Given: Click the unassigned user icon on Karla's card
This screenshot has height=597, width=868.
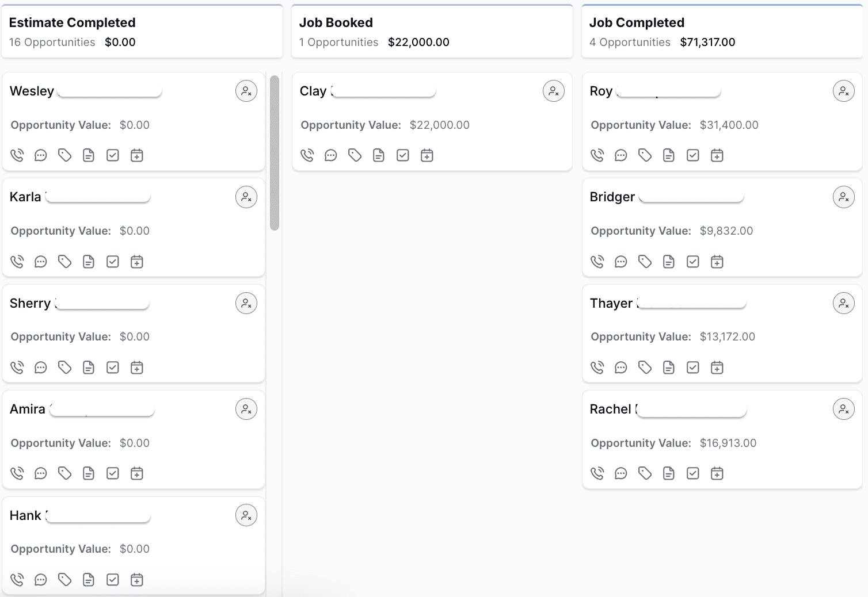Looking at the screenshot, I should [x=246, y=197].
